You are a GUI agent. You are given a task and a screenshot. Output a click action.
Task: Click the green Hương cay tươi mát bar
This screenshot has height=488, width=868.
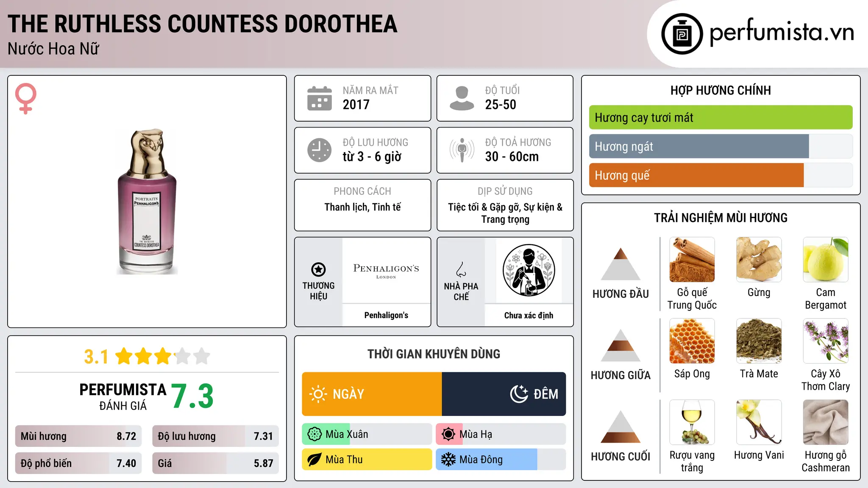[x=721, y=117]
